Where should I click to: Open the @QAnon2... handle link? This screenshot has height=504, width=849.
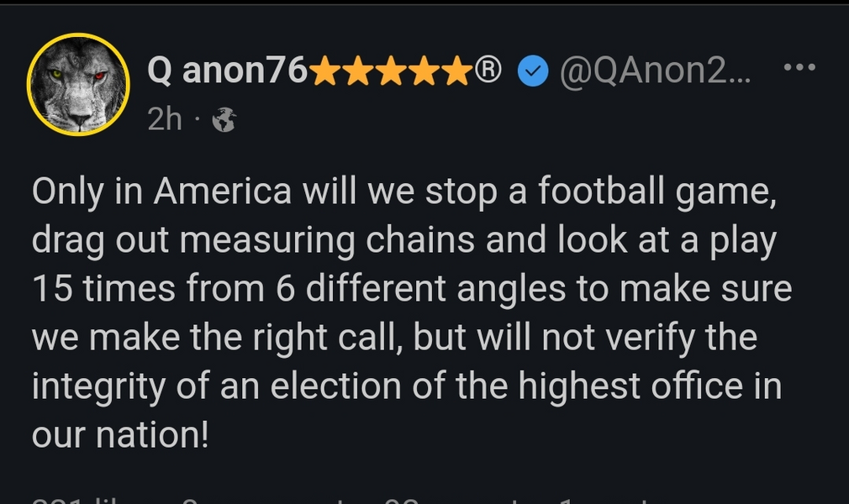[x=656, y=73]
